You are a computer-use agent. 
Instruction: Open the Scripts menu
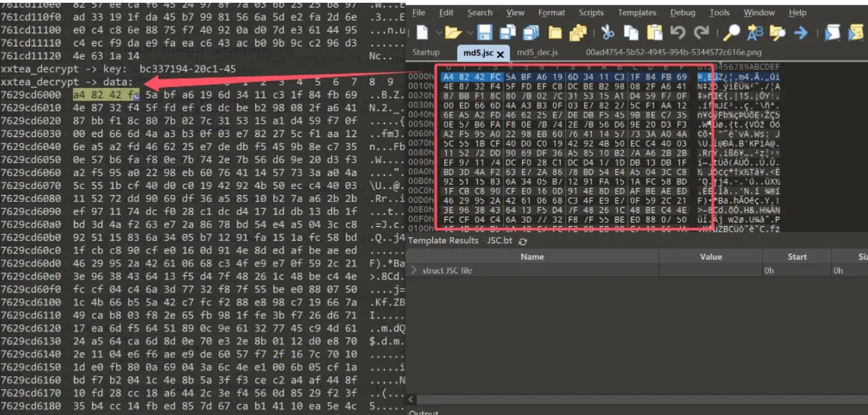[591, 12]
